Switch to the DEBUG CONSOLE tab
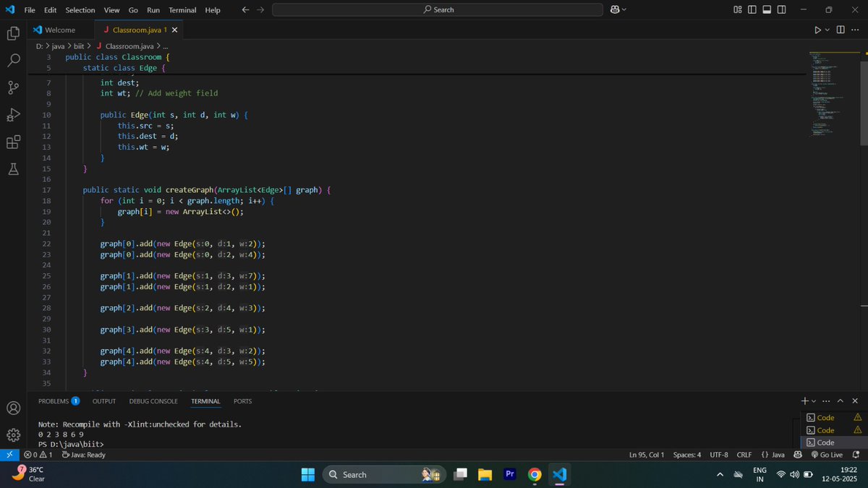Screen dimensions: 868x488 (x=153, y=401)
